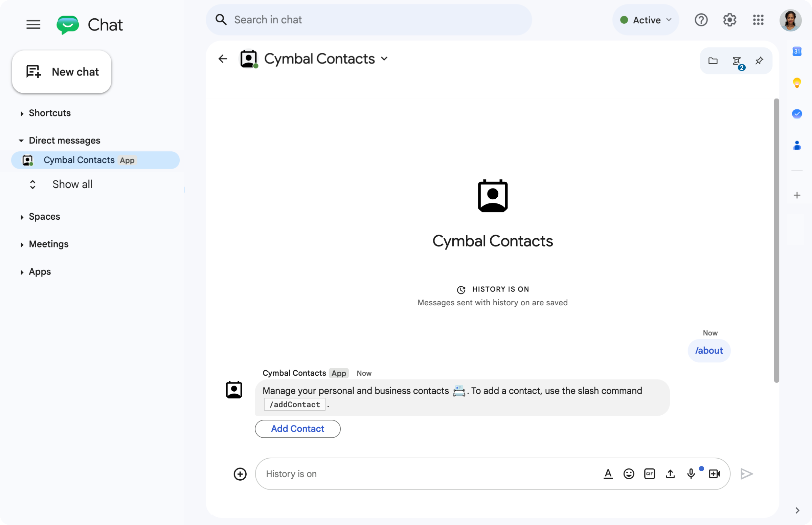The image size is (812, 525).
Task: Open Google Tasks checkmark icon
Action: 797,113
